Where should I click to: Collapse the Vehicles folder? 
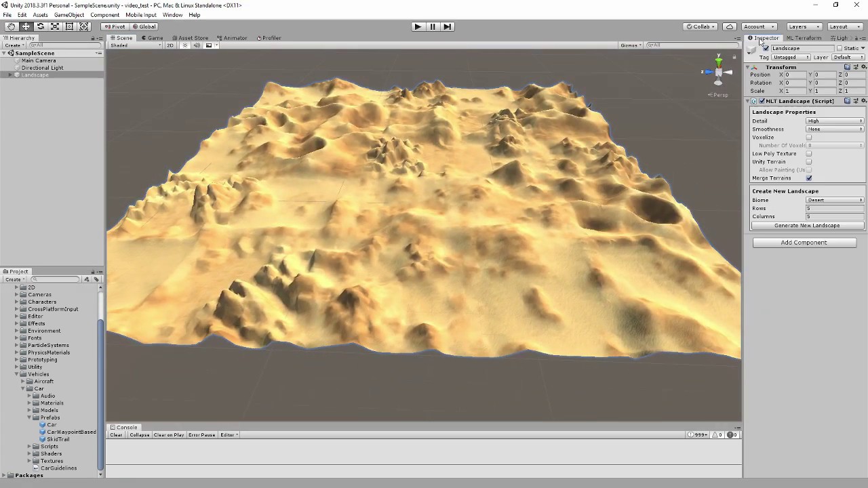(17, 374)
